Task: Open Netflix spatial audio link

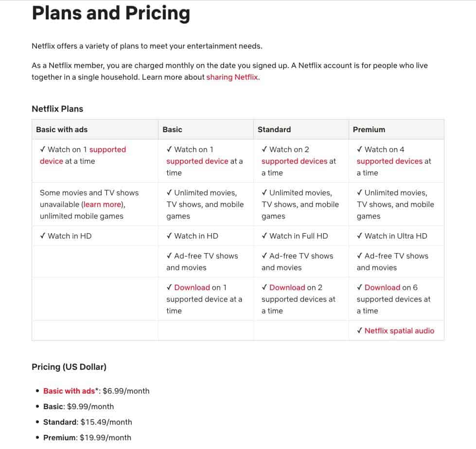Action: click(x=400, y=331)
